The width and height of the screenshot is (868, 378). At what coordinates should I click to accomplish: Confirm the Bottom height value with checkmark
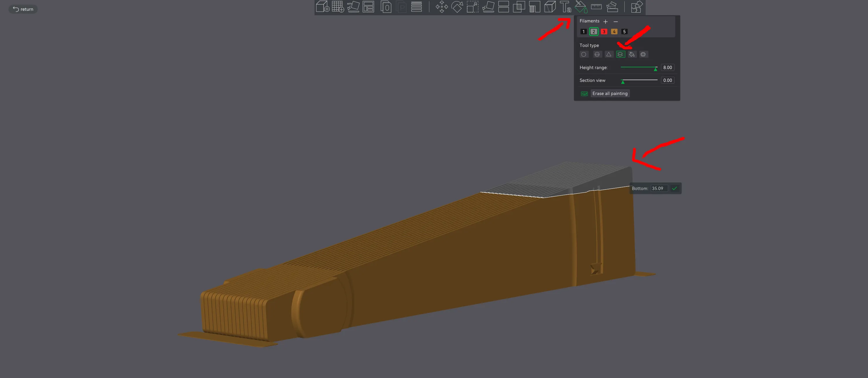(x=674, y=188)
